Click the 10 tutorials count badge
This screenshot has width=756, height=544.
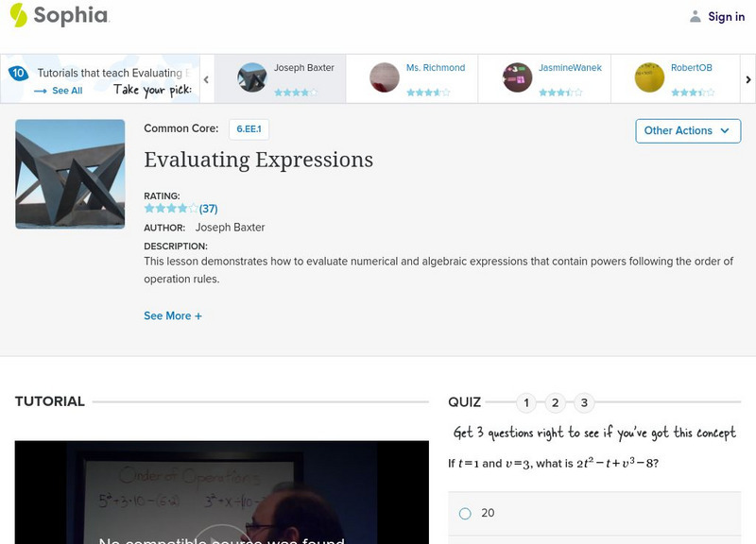coord(18,73)
